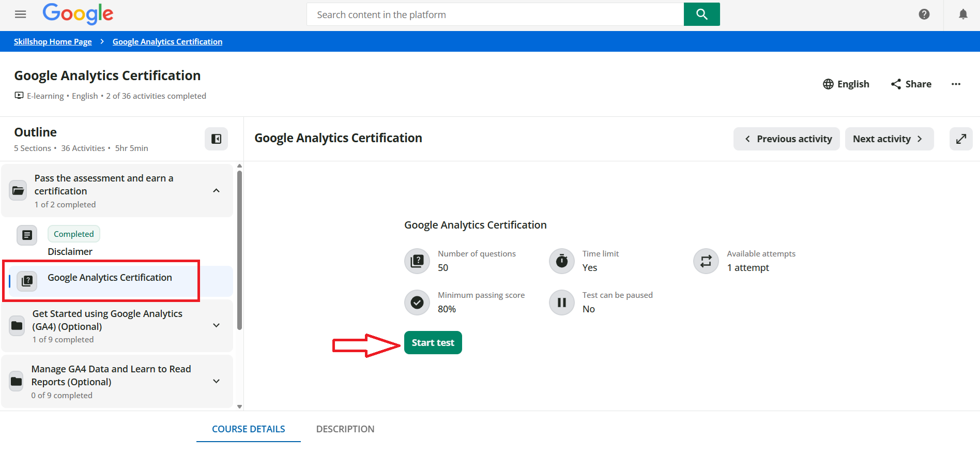Open the English language selector

pos(846,84)
